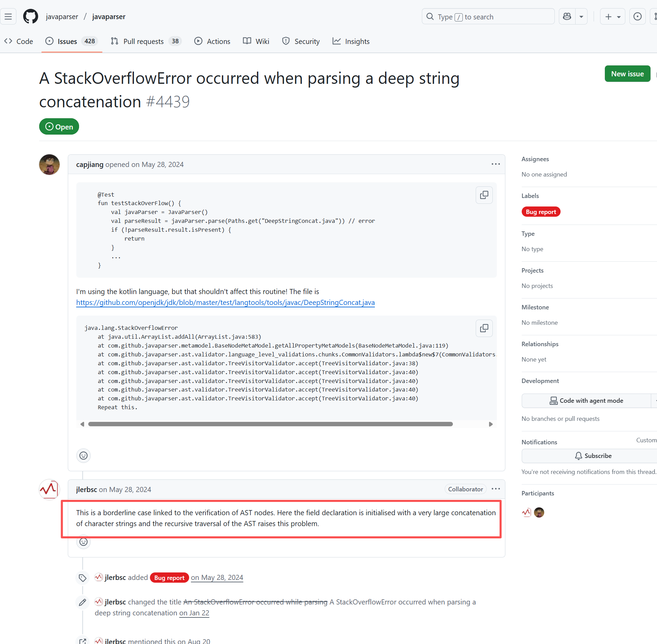The image size is (657, 644).
Task: Click the GitHub logo home icon
Action: tap(30, 16)
